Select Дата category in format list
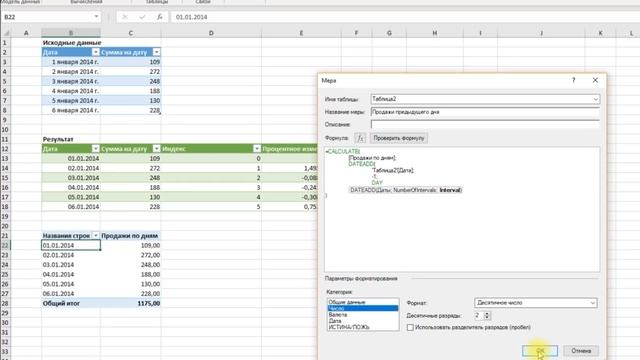 tap(363, 321)
